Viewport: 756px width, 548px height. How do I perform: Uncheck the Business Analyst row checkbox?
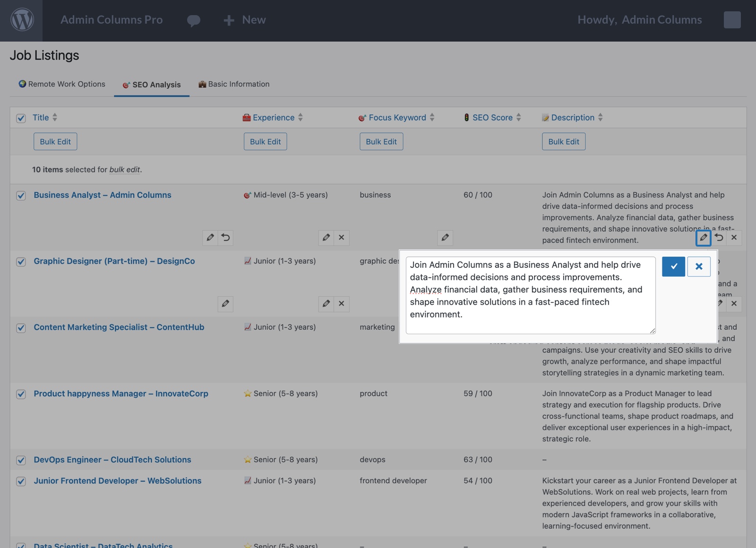pos(21,196)
